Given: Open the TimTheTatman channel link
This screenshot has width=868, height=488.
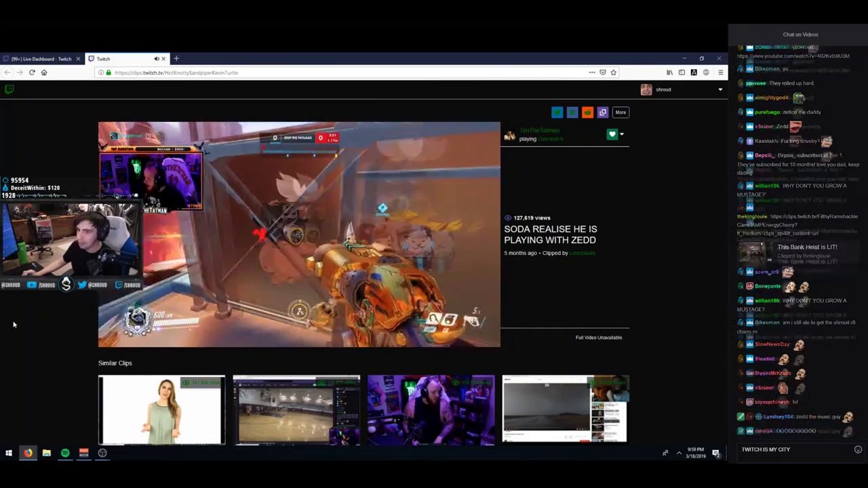Looking at the screenshot, I should pyautogui.click(x=539, y=130).
